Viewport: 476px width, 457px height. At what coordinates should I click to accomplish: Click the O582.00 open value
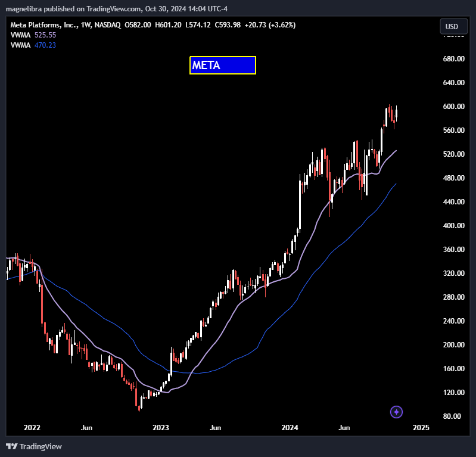[x=138, y=25]
